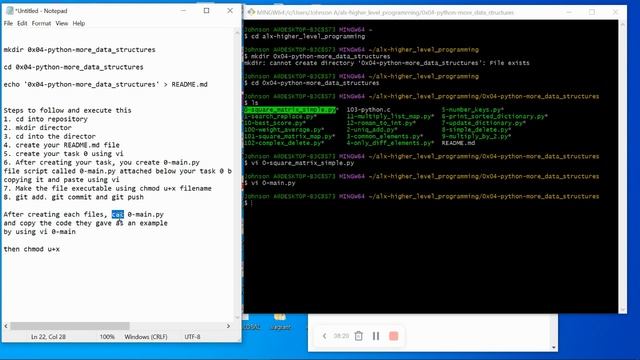Image resolution: width=640 pixels, height=360 pixels.
Task: Click the line 'mkdir 0x04-python-more_data_structures' in Notepad
Action: coord(80,50)
